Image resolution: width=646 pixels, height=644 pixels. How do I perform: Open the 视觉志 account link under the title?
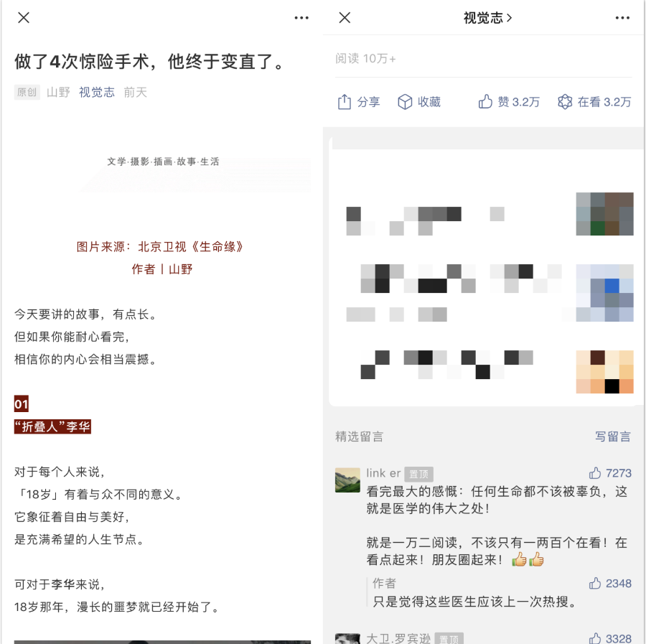97,92
